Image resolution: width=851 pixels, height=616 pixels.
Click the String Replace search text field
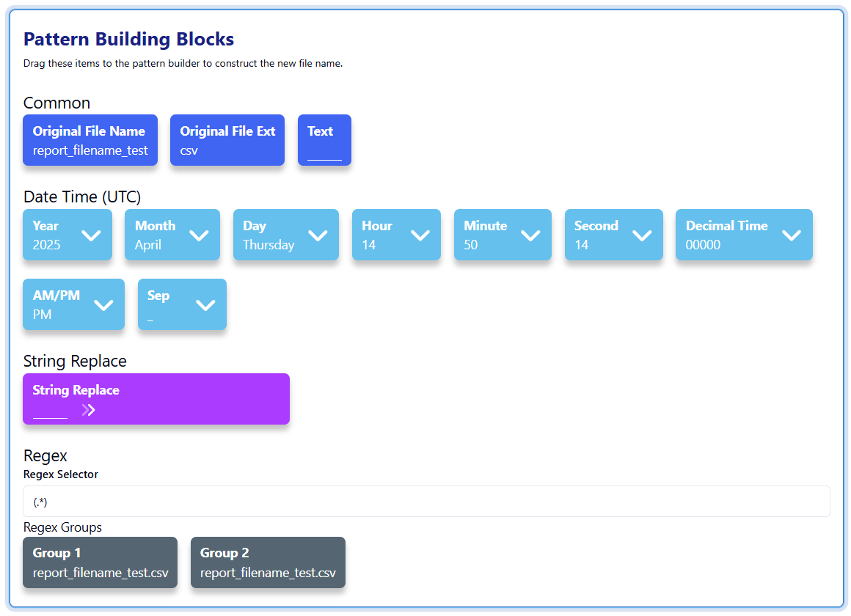click(50, 411)
